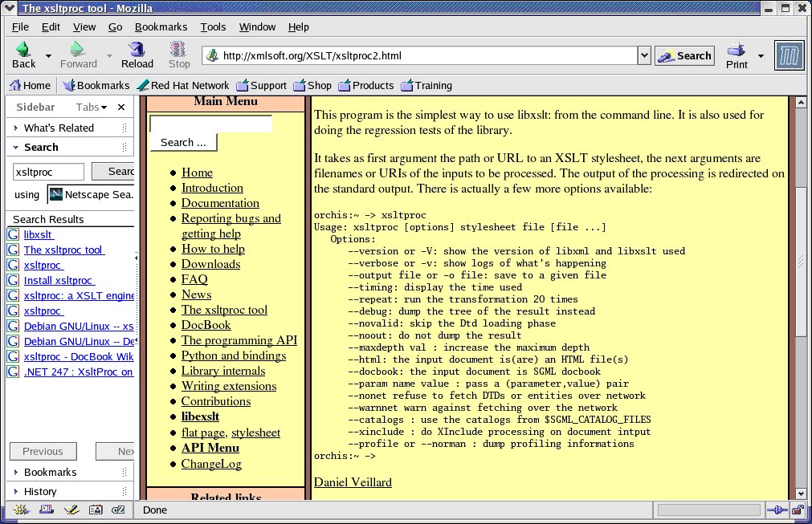This screenshot has width=812, height=524.
Task: Click the Search button beside the URL bar
Action: click(x=684, y=56)
